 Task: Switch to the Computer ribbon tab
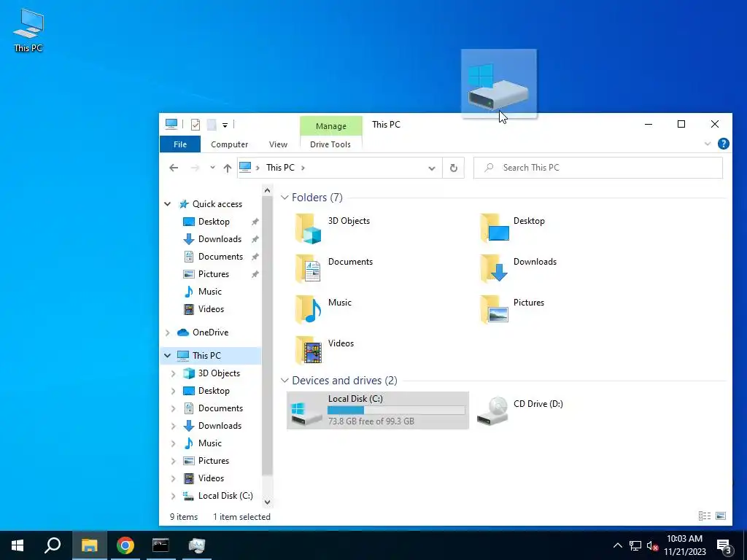(229, 144)
